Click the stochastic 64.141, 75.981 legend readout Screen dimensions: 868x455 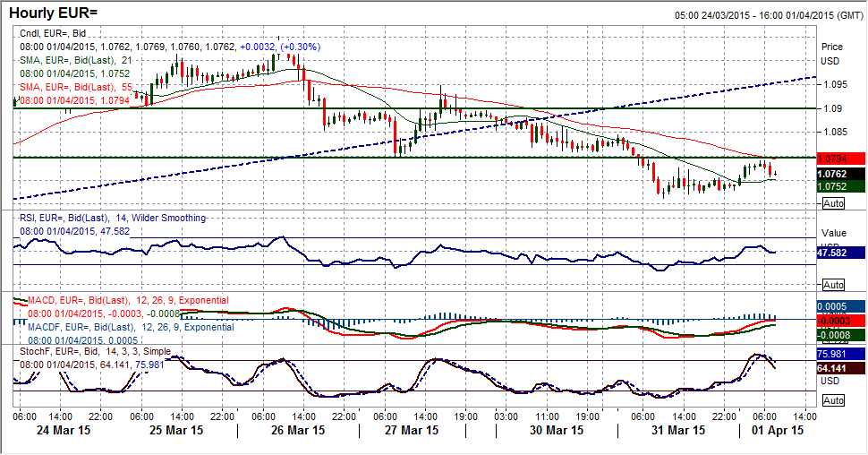click(92, 365)
